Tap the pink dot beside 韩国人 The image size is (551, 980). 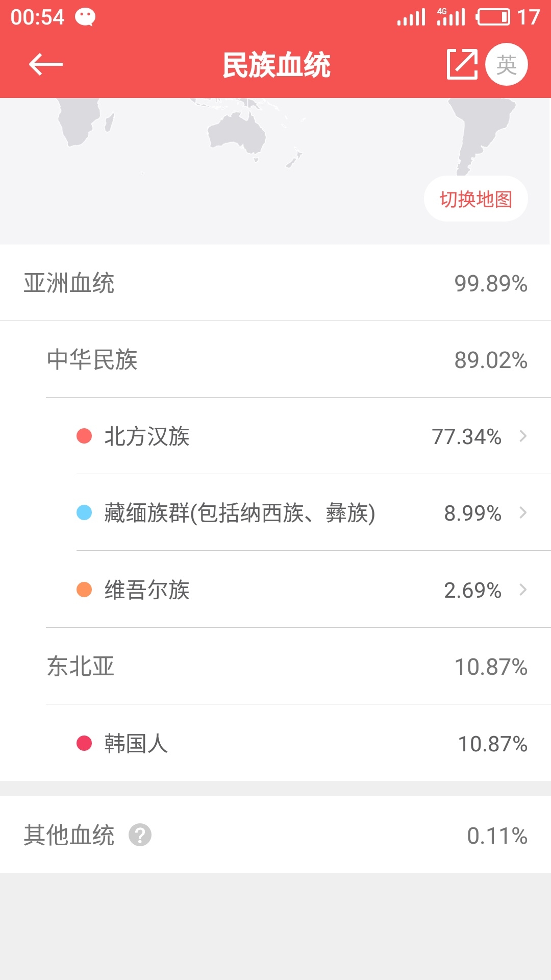click(84, 743)
